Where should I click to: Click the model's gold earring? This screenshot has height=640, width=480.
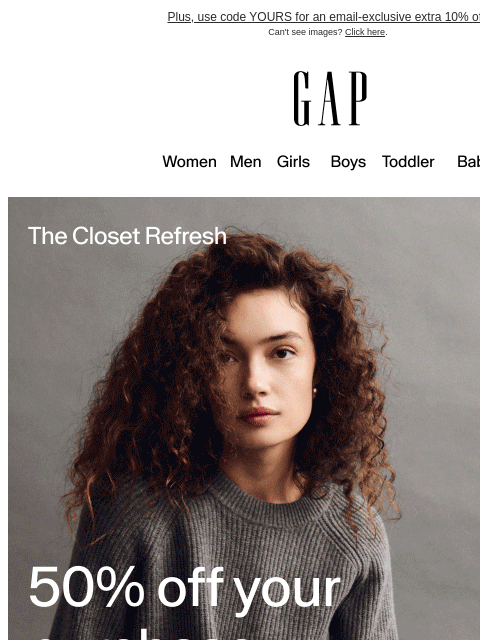point(315,392)
